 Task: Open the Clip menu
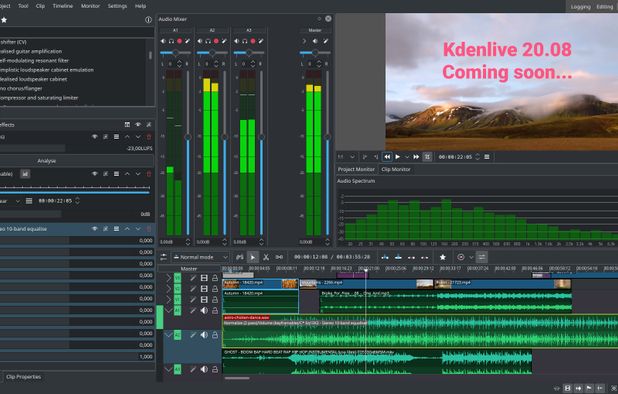pos(40,6)
